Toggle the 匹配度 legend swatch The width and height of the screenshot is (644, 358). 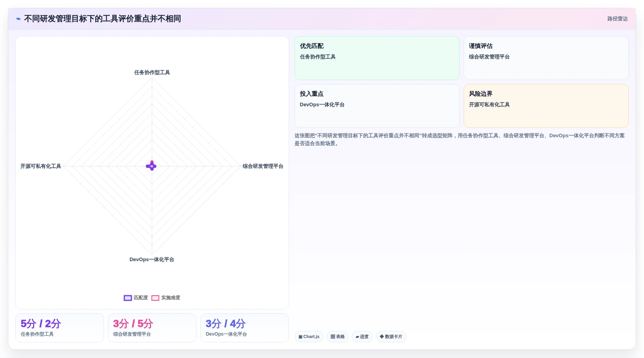click(x=128, y=298)
